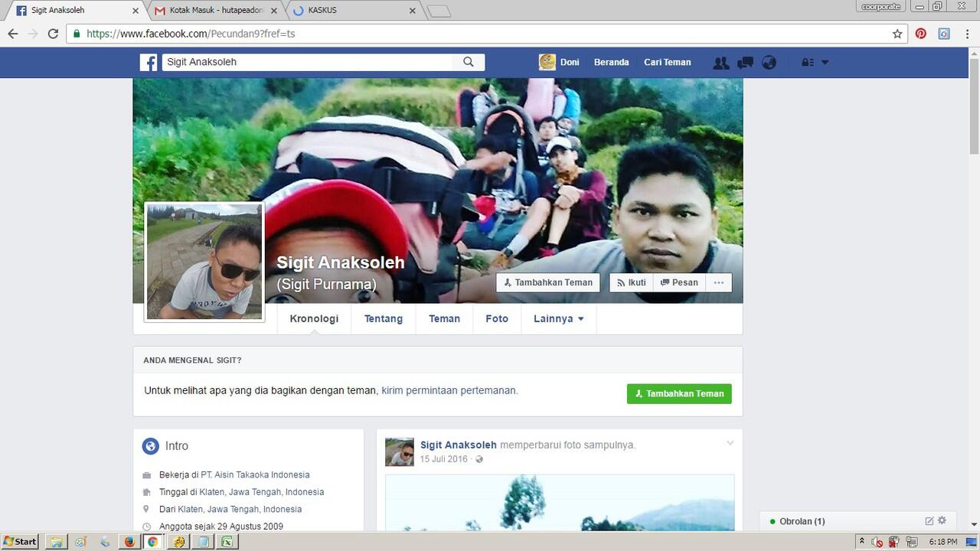Bookmark this page with the star icon
The width and height of the screenshot is (980, 551).
tap(897, 34)
